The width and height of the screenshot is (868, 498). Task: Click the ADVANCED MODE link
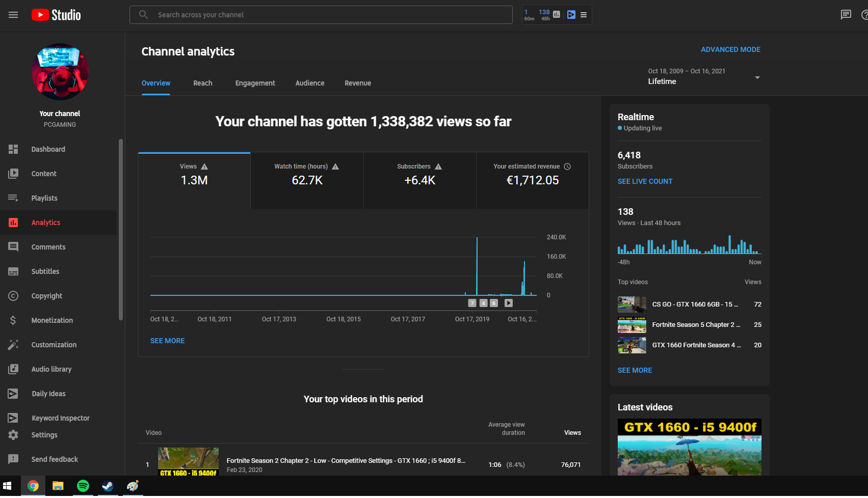(730, 49)
